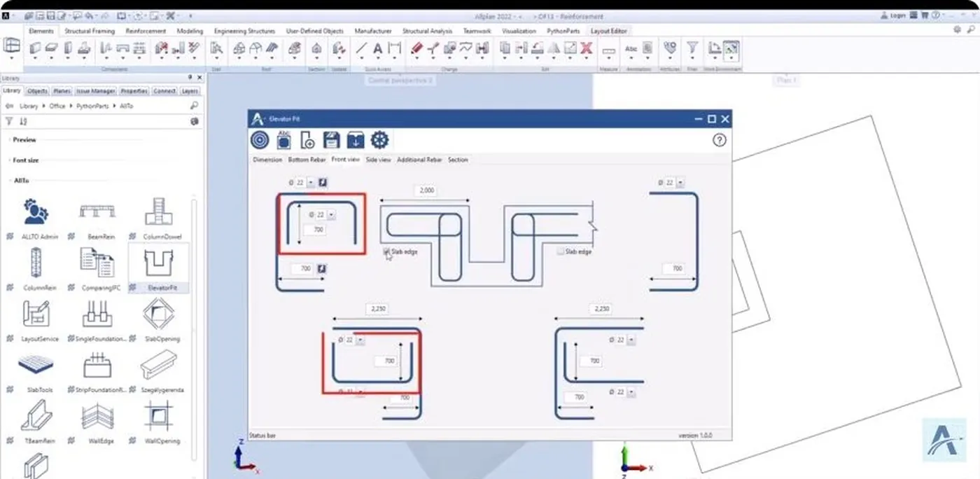This screenshot has width=980, height=479.
Task: Open the Objects panel tab
Action: click(38, 91)
